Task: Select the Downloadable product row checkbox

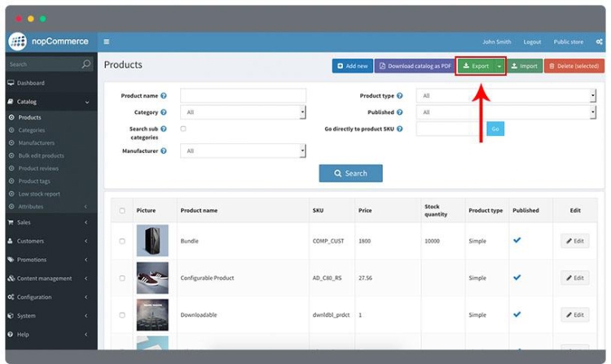Action: click(122, 315)
